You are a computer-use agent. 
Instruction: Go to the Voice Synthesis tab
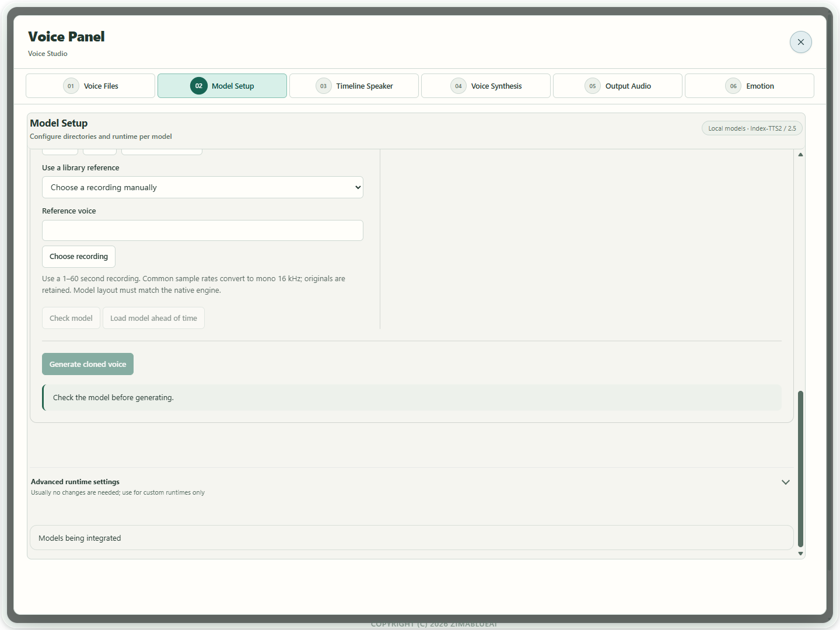coord(486,86)
